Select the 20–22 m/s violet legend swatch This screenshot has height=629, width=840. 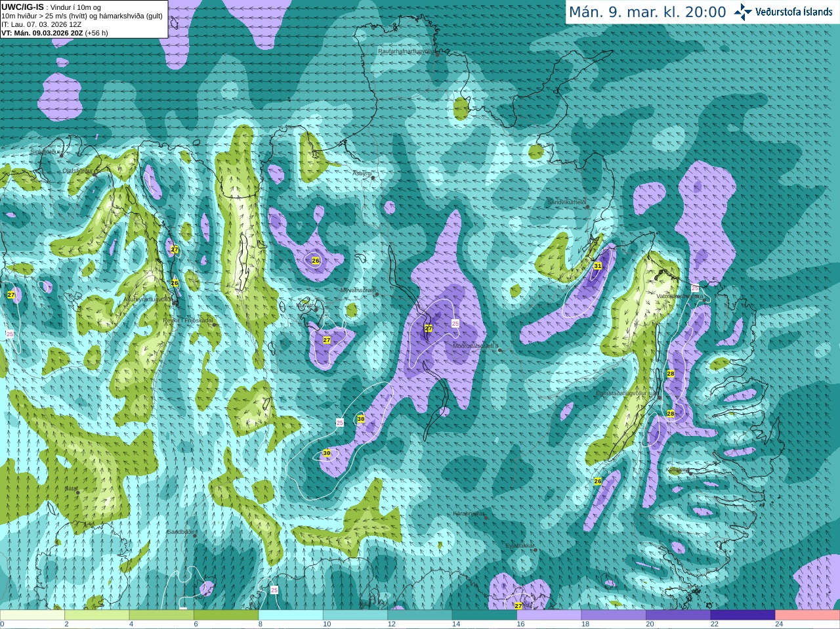pos(679,615)
